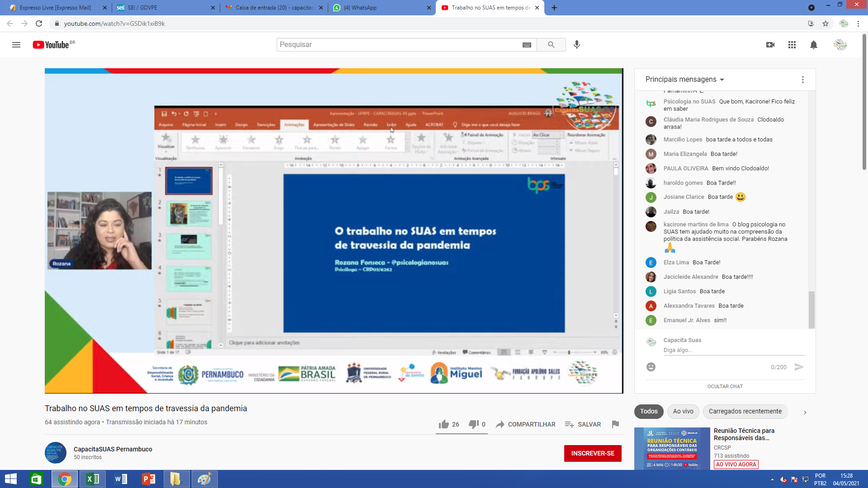Click the live chat scrollbar
Viewport: 868px width, 488px height.
pyautogui.click(x=811, y=310)
